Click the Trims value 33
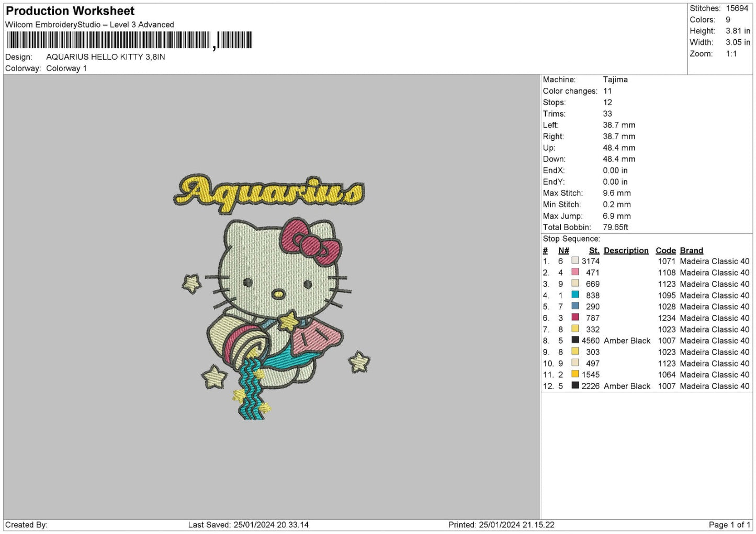Screen dimensions: 756x534 (x=607, y=113)
